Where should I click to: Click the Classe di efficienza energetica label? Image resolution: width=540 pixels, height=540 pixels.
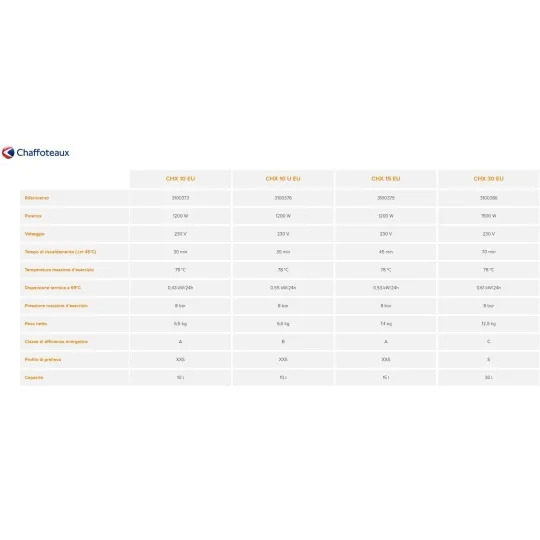(56, 342)
